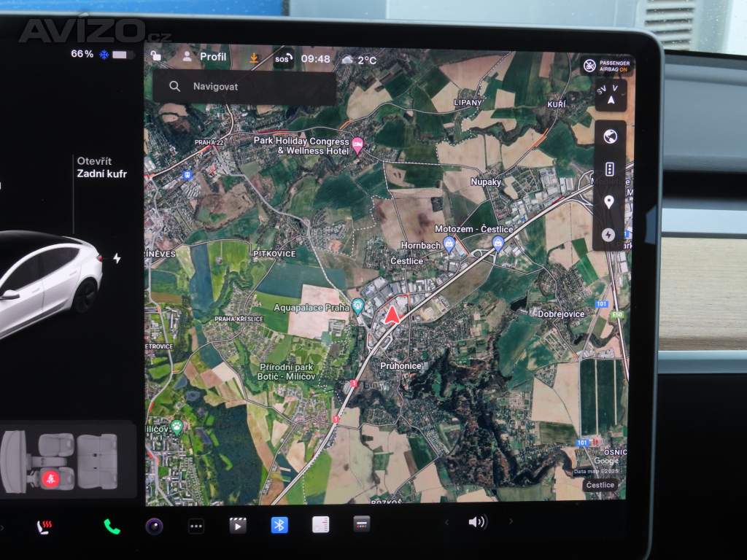Tap the blue snowflake battery icon
The width and height of the screenshot is (747, 560).
click(x=104, y=55)
